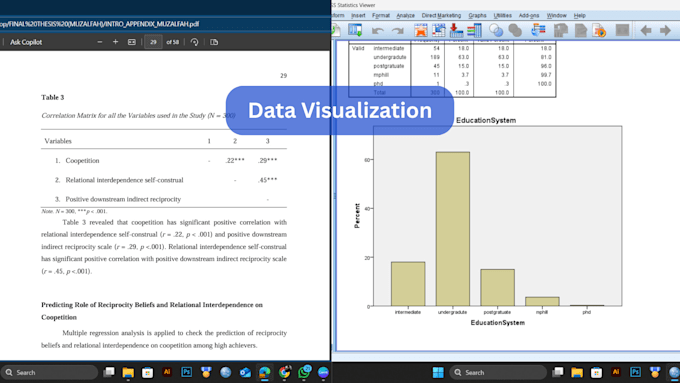
Task: Open the Insert menu in SPSS
Action: (x=358, y=16)
